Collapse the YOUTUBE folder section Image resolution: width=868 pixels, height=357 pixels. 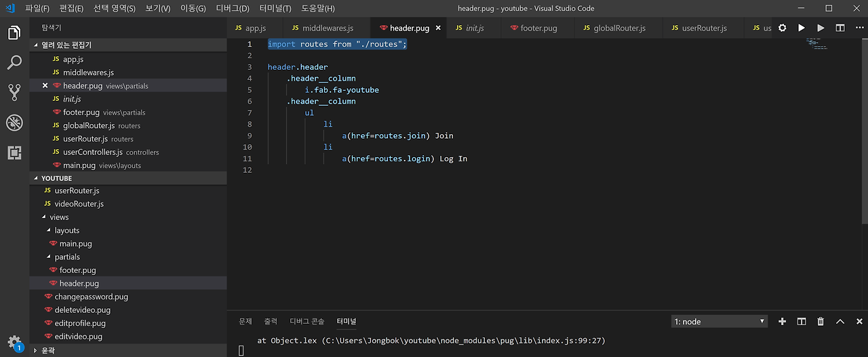128,178
